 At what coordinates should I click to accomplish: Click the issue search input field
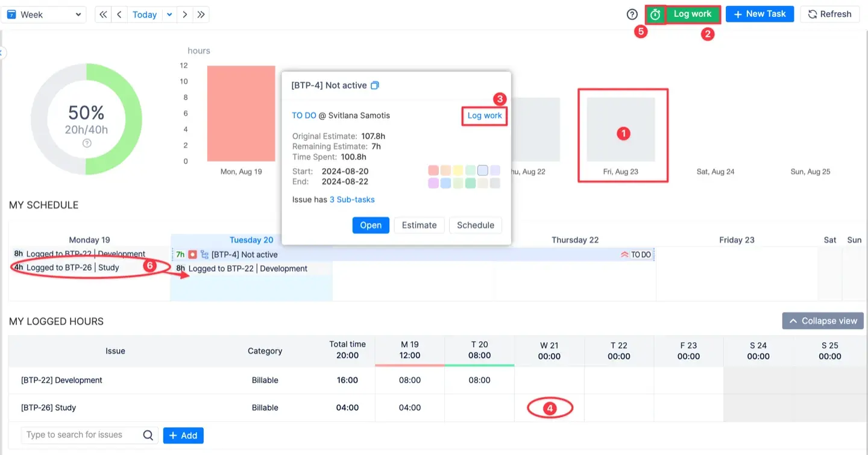(x=78, y=435)
